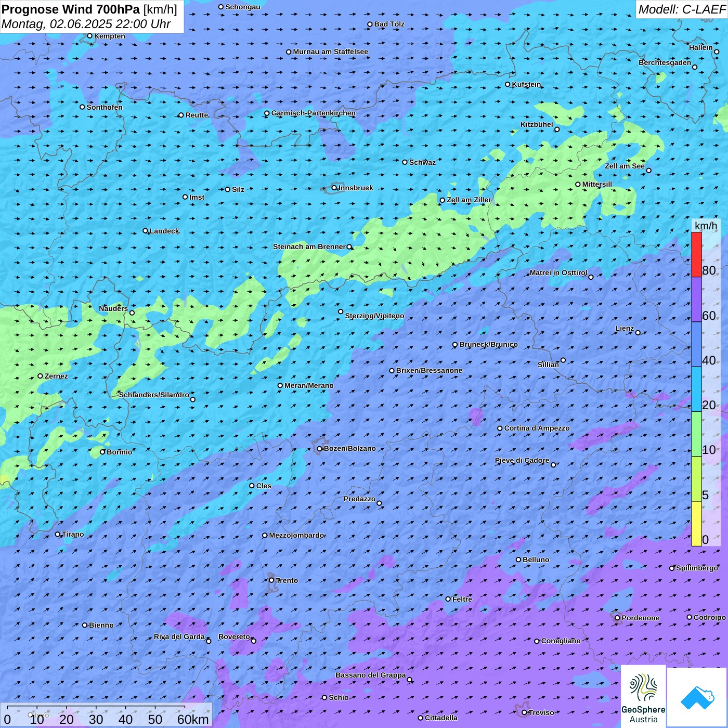Viewport: 728px width, 728px height.
Task: Click the Schio label
Action: tap(339, 697)
